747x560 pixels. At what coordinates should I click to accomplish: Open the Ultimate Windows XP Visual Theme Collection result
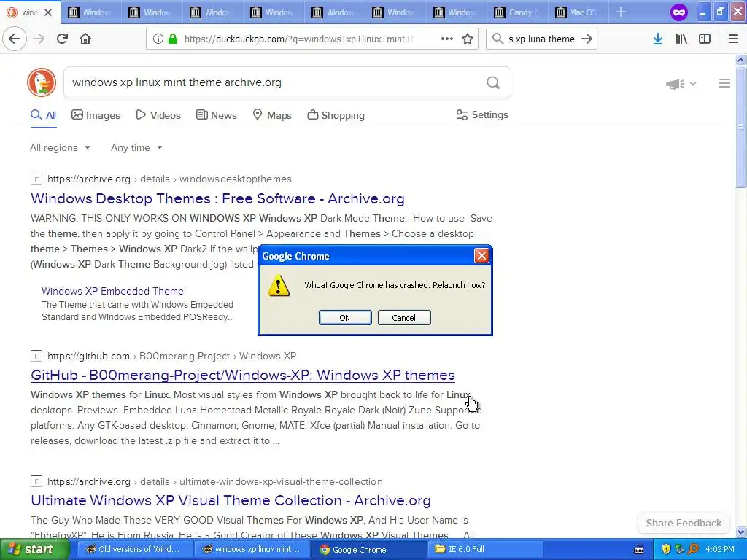(x=231, y=500)
